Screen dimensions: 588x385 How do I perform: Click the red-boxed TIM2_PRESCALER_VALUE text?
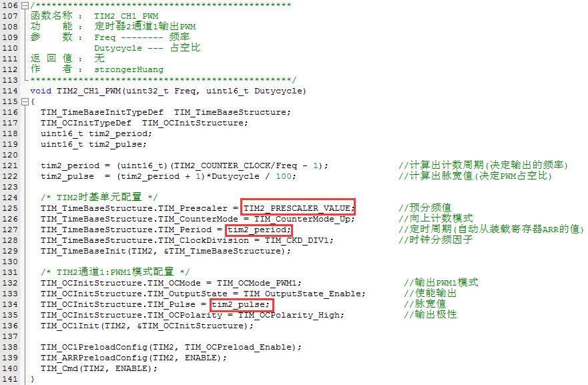(298, 208)
